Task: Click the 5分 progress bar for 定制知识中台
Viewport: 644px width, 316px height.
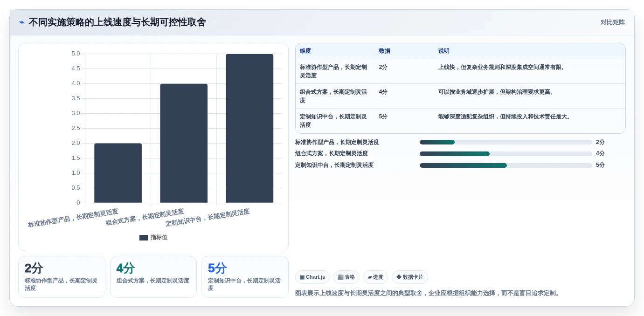Action: 506,165
